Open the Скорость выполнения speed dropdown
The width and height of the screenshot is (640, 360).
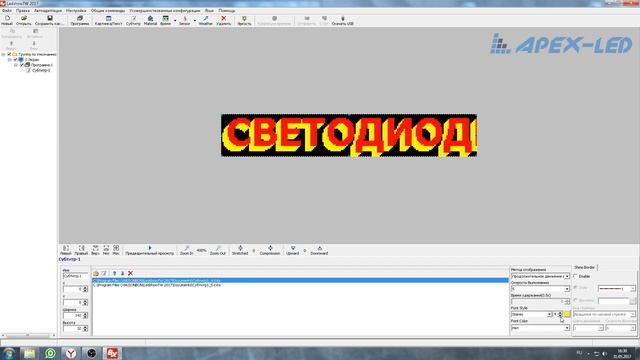coord(567,289)
